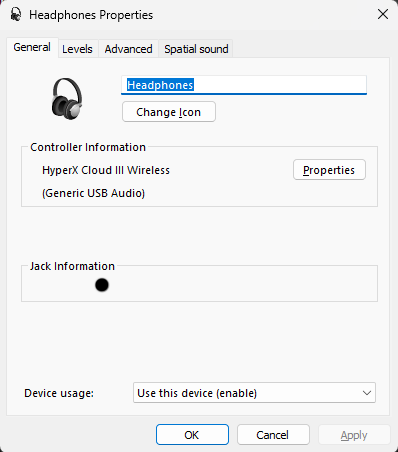Click the large headphones device image
The height and width of the screenshot is (452, 398).
tap(67, 99)
